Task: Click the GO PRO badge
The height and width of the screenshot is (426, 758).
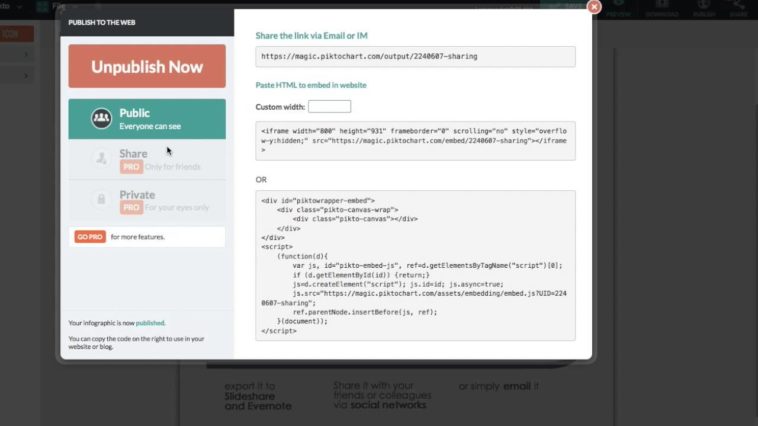Action: pyautogui.click(x=89, y=237)
